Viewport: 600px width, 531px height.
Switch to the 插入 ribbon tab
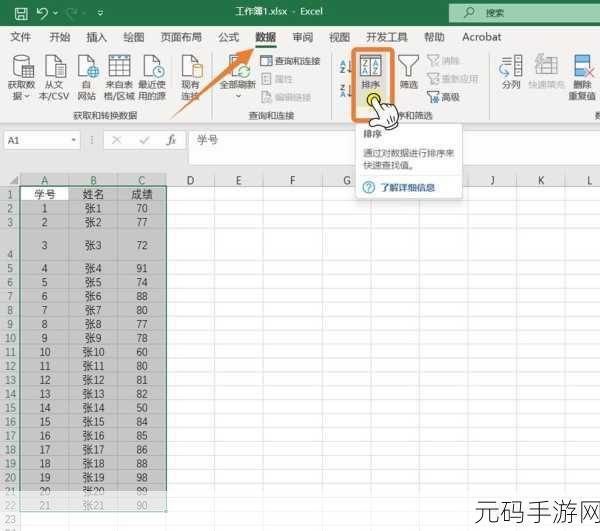tap(96, 37)
